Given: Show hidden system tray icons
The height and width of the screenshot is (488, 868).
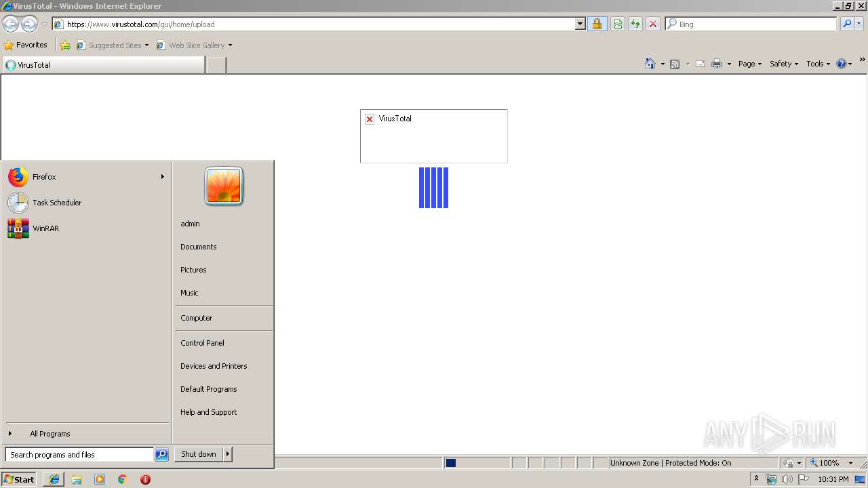Looking at the screenshot, I should click(x=756, y=479).
